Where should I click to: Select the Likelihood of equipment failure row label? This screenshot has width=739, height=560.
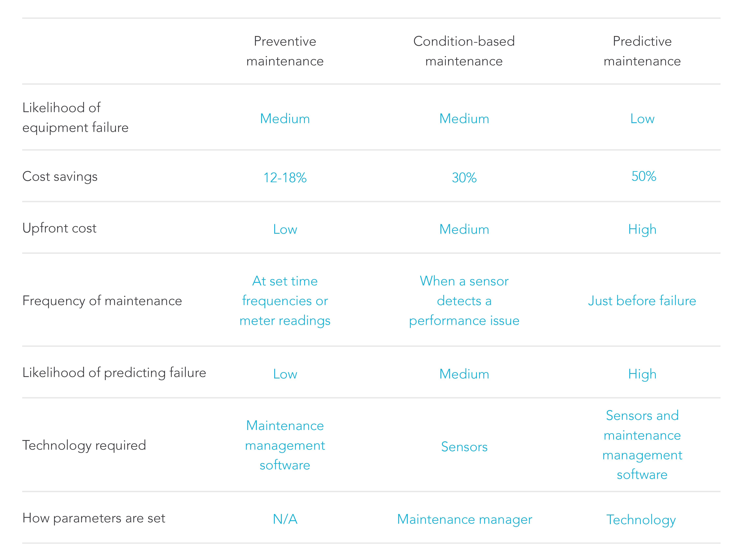75,118
